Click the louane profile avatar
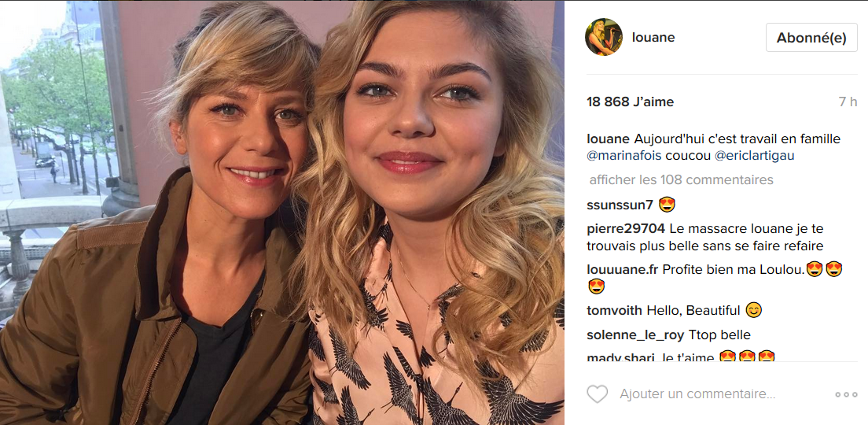The height and width of the screenshot is (425, 868). click(x=604, y=37)
